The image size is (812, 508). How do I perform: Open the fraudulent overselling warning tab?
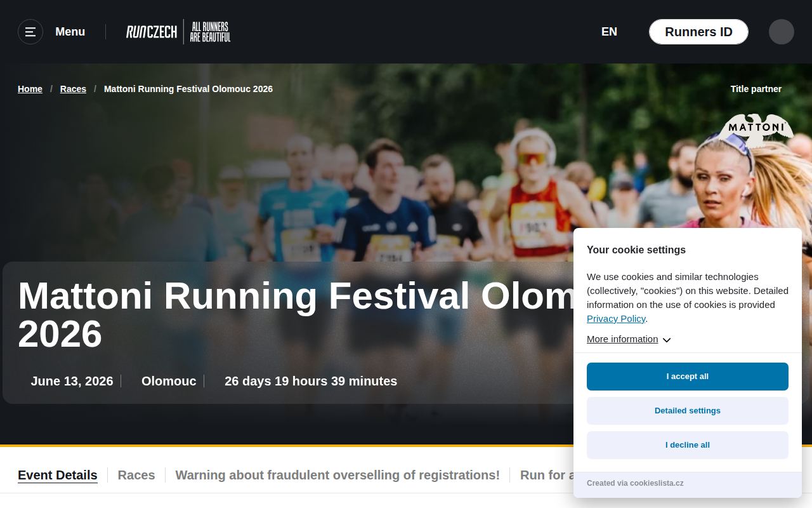click(x=337, y=475)
